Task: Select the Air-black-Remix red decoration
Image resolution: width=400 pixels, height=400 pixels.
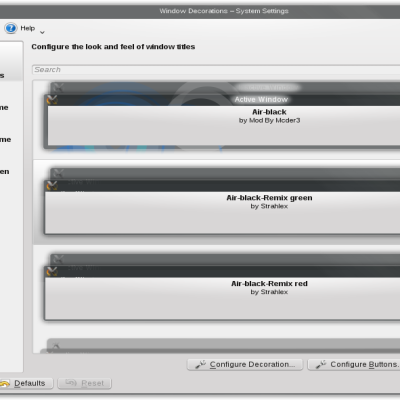Action: click(x=217, y=288)
